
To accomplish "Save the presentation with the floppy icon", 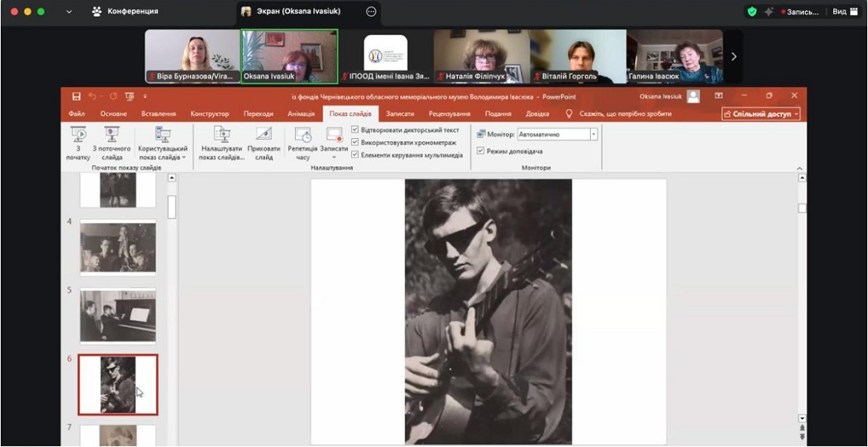I will click(77, 96).
